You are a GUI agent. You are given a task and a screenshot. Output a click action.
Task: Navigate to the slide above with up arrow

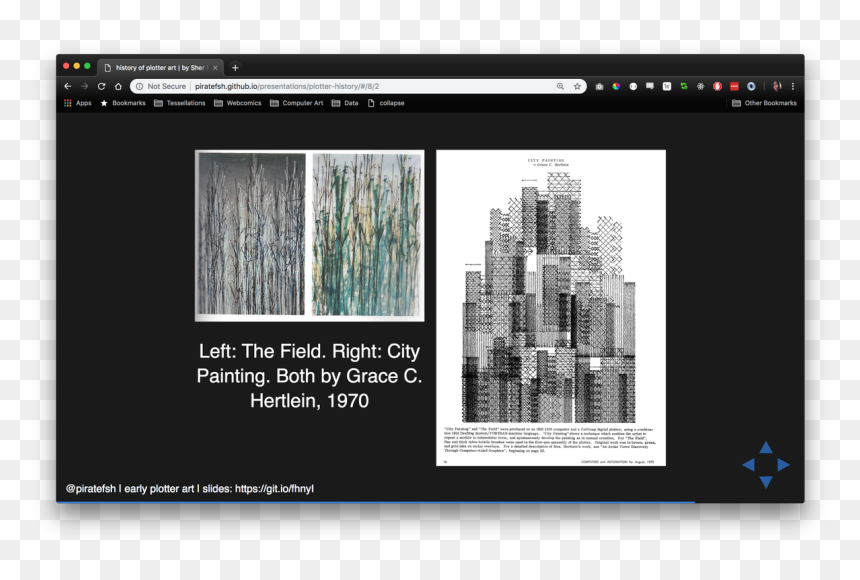766,448
